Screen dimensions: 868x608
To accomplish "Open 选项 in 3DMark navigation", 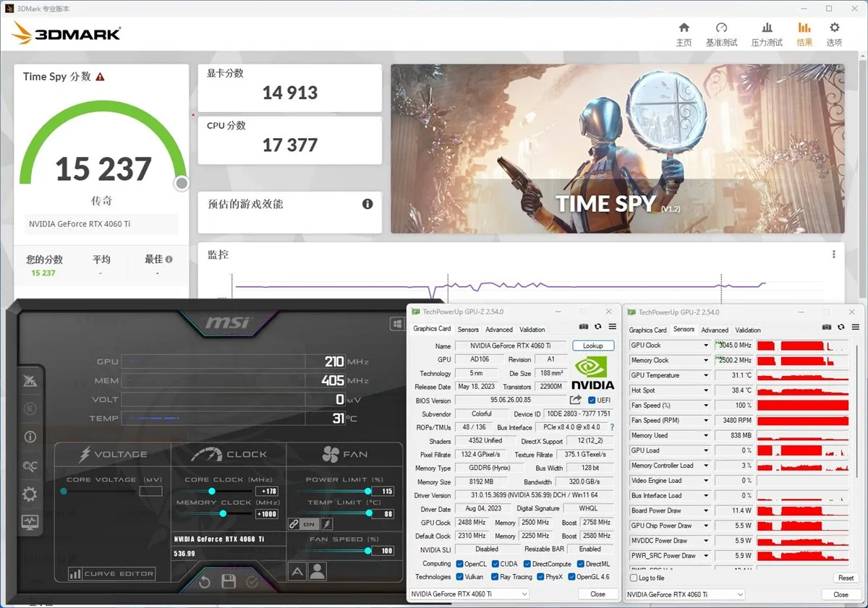I will tap(834, 34).
